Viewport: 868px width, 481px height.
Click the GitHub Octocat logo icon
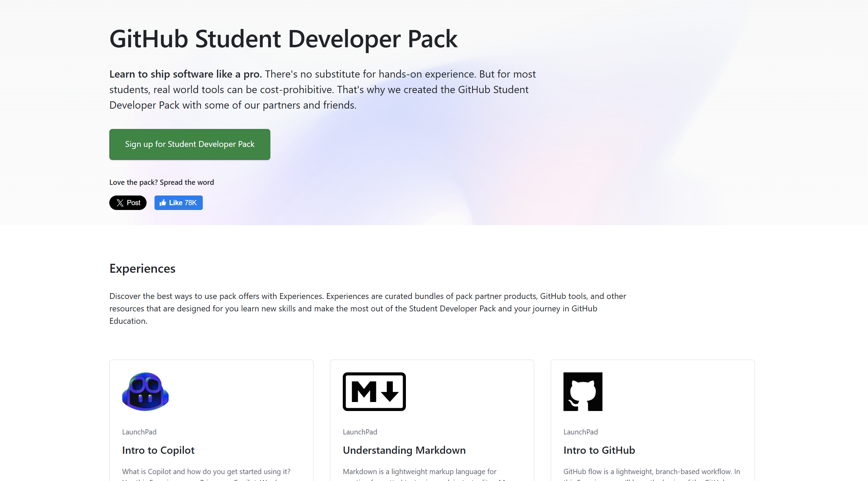(x=583, y=391)
